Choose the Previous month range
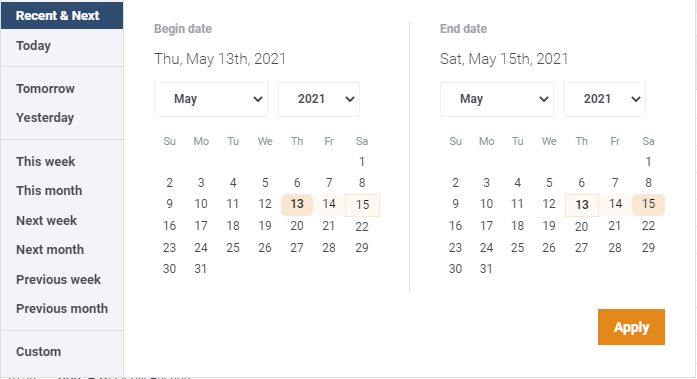Viewport: 697px width, 379px height. [62, 308]
